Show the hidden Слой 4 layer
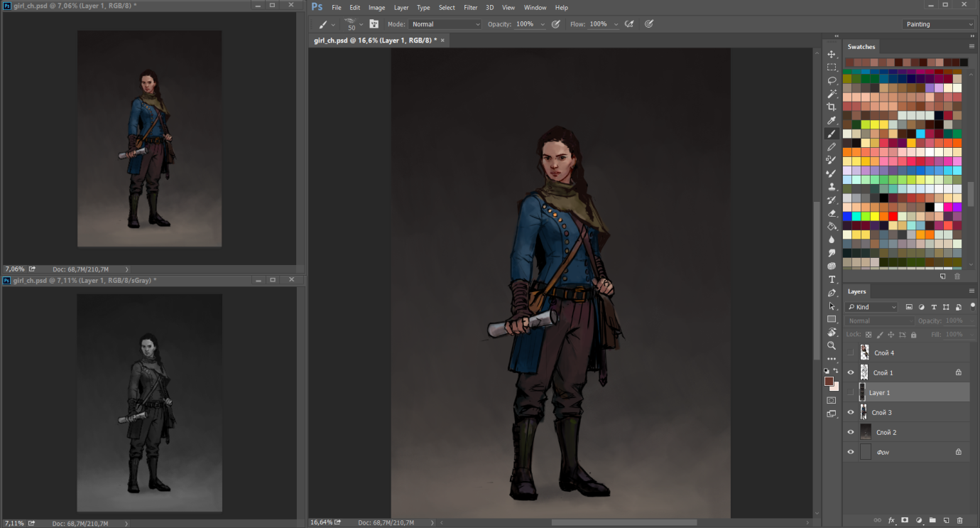 tap(851, 352)
